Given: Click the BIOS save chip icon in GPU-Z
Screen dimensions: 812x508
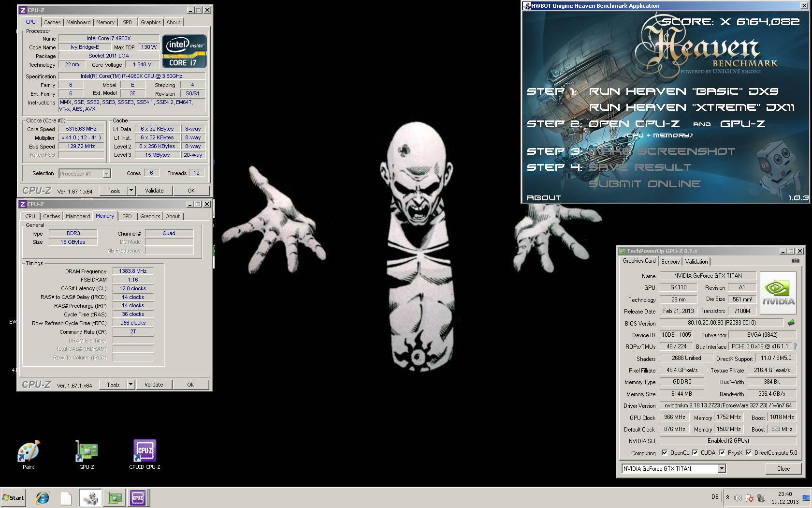Looking at the screenshot, I should coord(791,323).
